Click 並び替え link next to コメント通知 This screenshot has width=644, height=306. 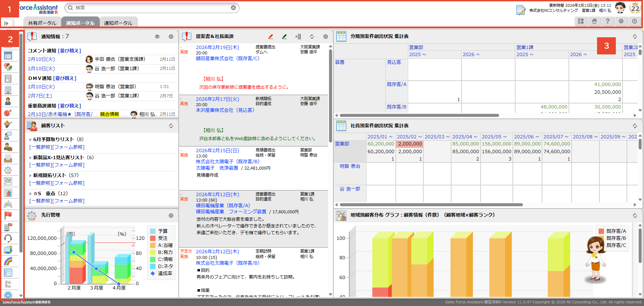click(69, 51)
